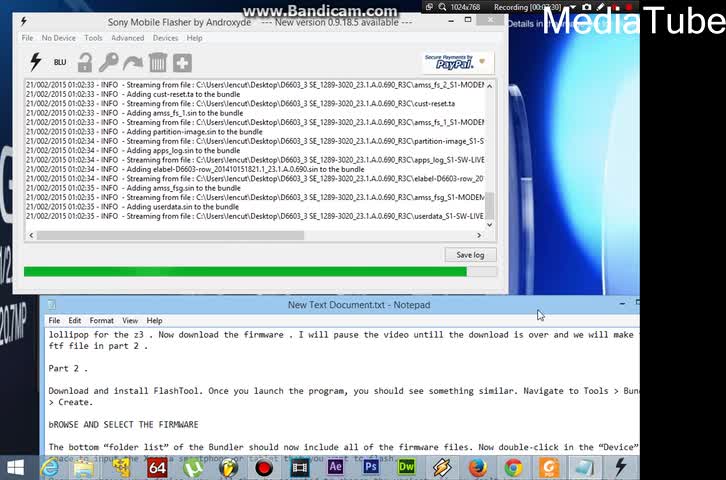
Task: Open File Explorer from the taskbar
Action: [85, 468]
